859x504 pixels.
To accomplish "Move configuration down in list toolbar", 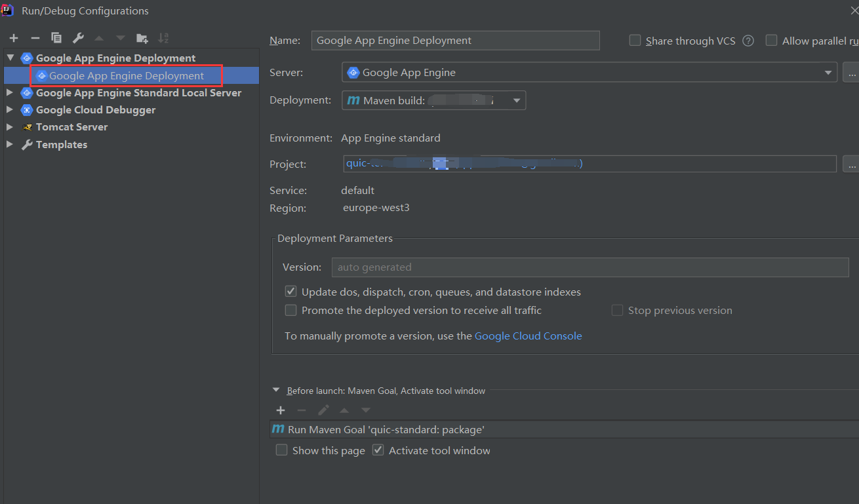I will coord(121,38).
